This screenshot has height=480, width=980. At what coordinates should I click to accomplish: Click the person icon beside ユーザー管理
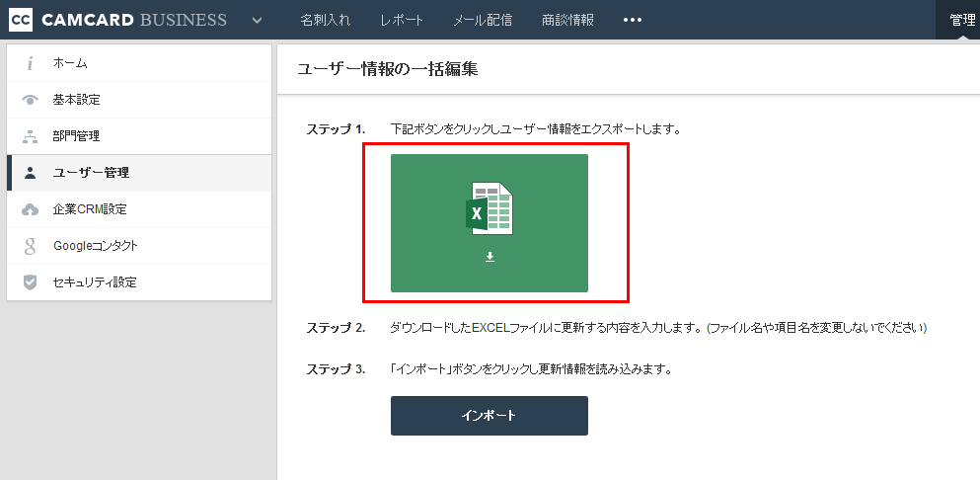point(30,174)
